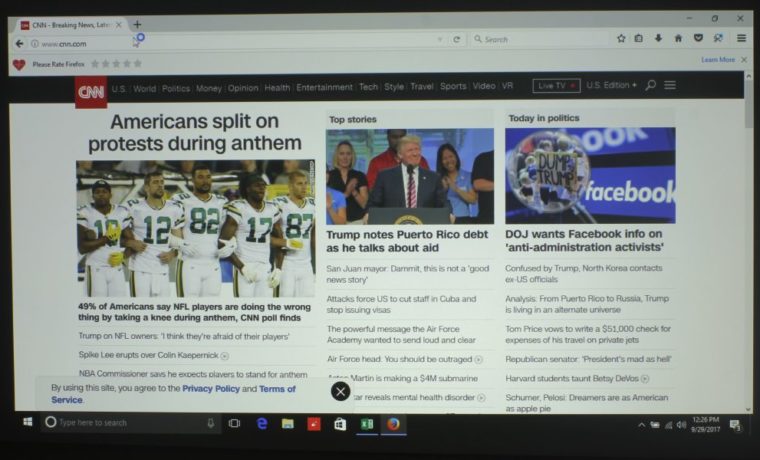Viewport: 760px width, 460px height.
Task: Click the Task View taskbar icon
Action: 234,423
